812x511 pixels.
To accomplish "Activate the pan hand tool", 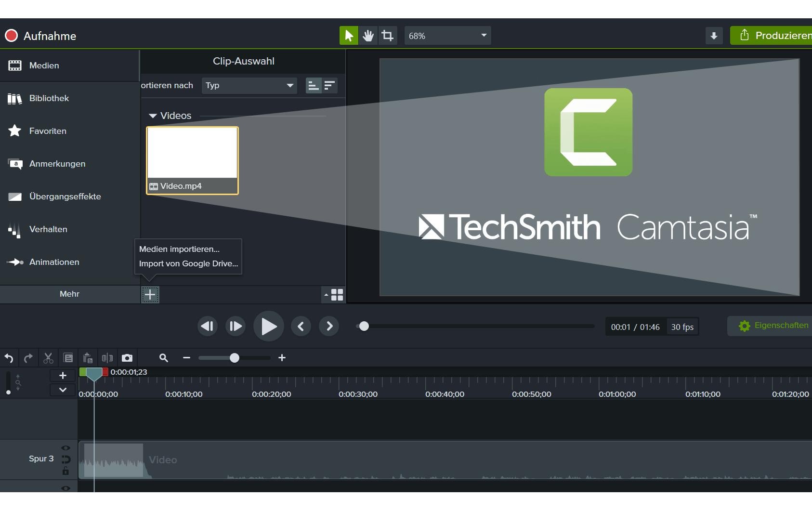I will [368, 36].
